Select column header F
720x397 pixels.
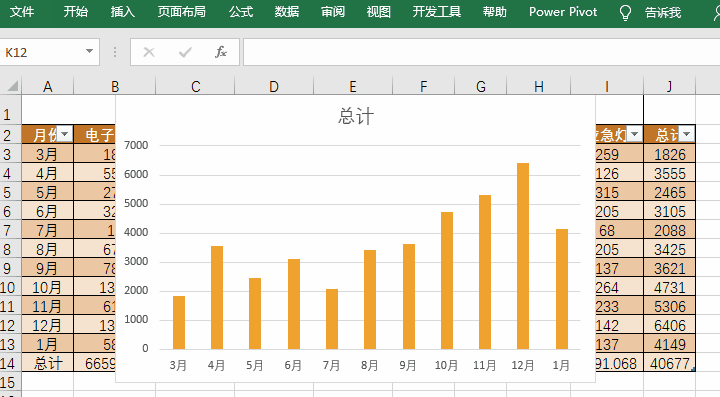click(x=423, y=86)
